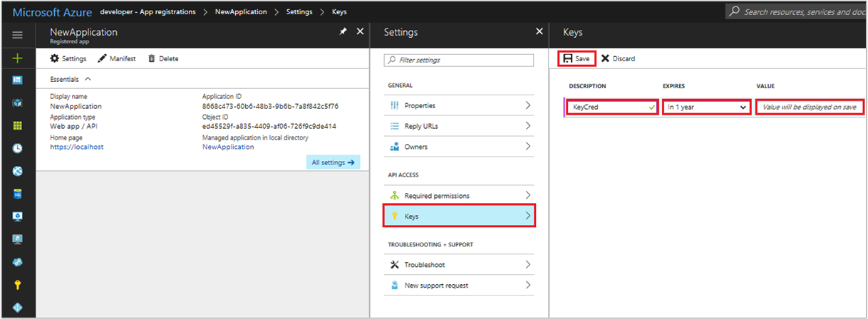Discard changes in Keys blade
Screen dimensions: 868x319
618,58
